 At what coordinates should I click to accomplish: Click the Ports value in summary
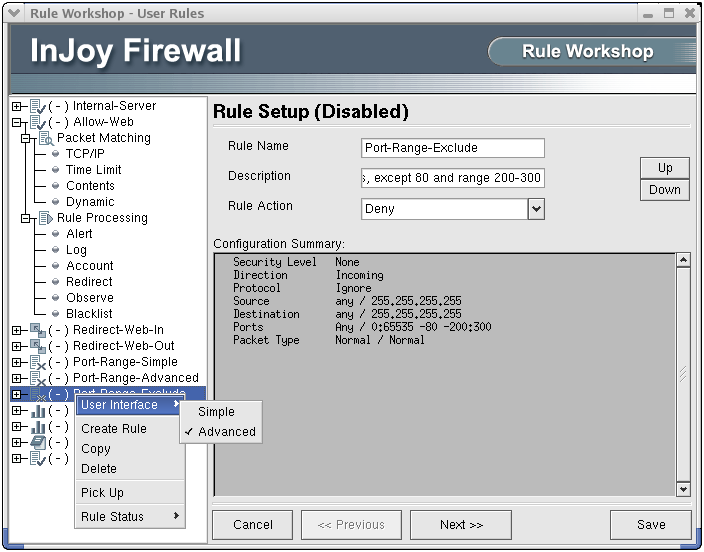tap(413, 327)
